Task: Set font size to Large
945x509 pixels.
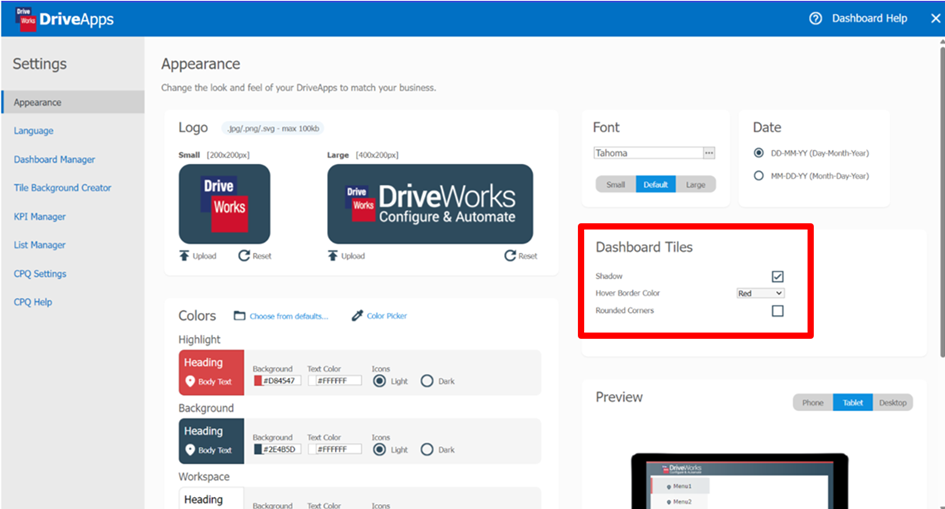Action: [695, 184]
